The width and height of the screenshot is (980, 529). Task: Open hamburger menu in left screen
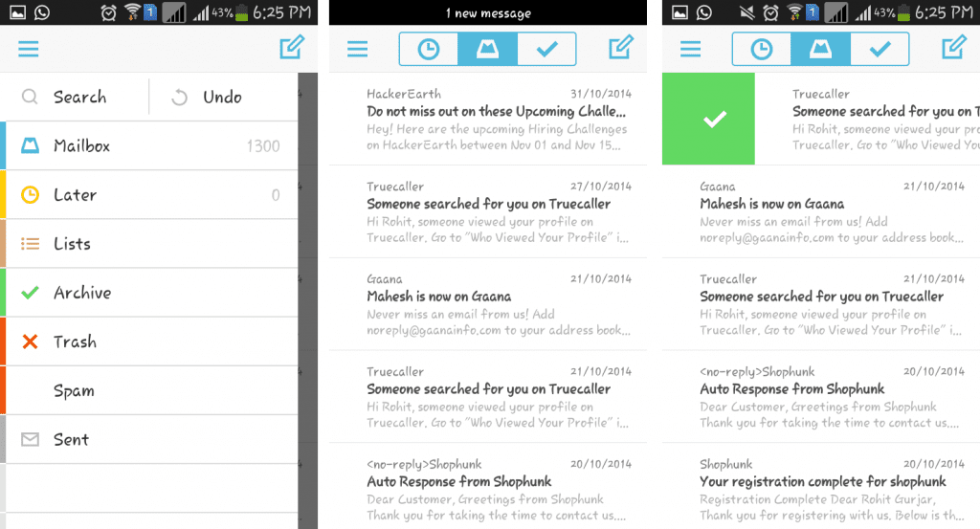[28, 49]
